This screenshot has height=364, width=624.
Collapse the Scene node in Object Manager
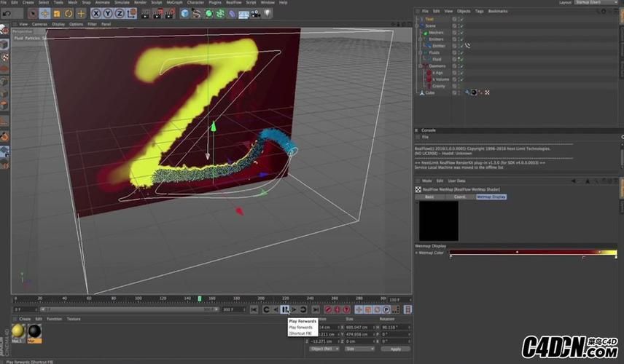tap(417, 25)
